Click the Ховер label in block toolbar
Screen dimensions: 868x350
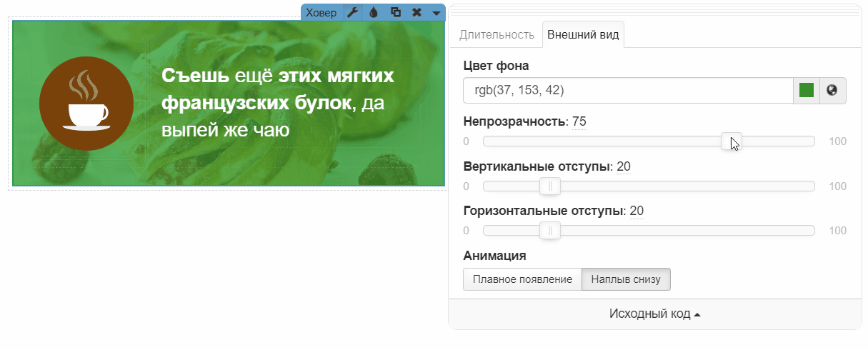(321, 12)
